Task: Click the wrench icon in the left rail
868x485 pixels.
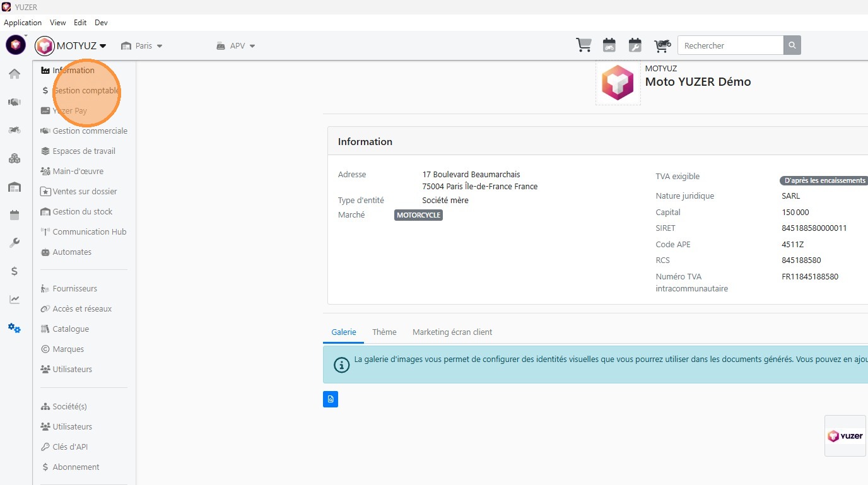Action: tap(15, 243)
